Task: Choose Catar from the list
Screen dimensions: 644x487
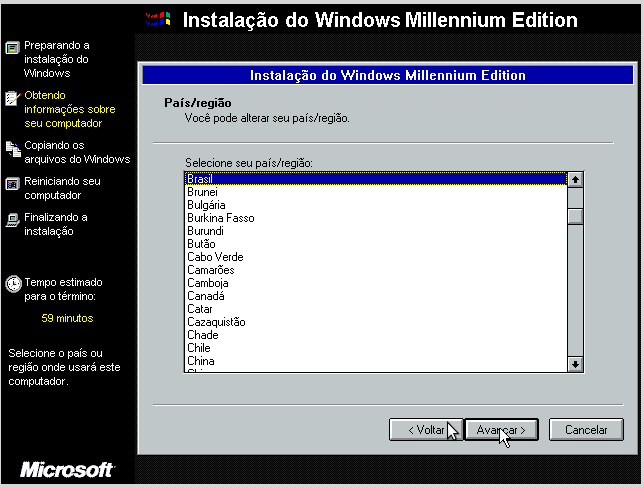Action: (x=376, y=309)
